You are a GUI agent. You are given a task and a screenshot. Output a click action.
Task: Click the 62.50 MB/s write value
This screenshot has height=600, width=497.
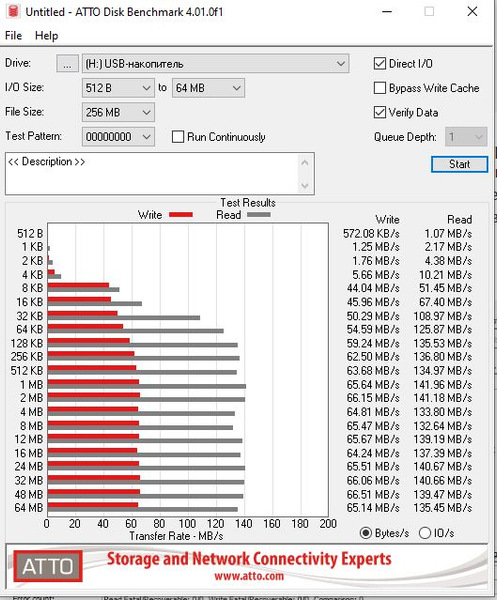click(373, 356)
